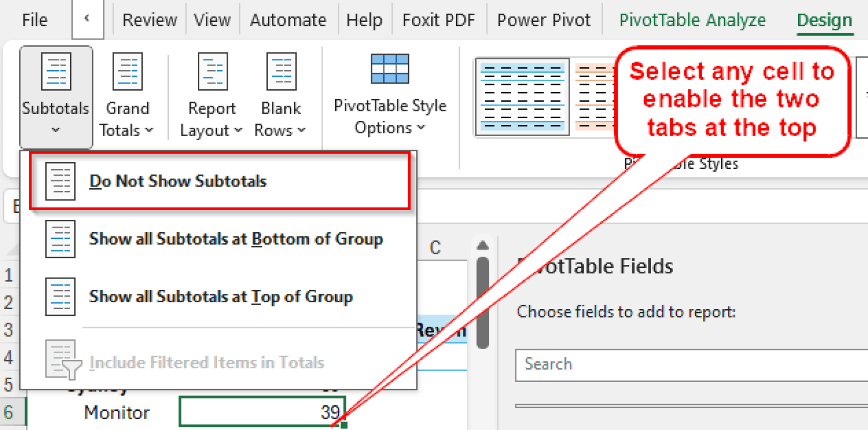The image size is (868, 430).
Task: Expand the Subtotals dropdown arrow
Action: click(55, 130)
